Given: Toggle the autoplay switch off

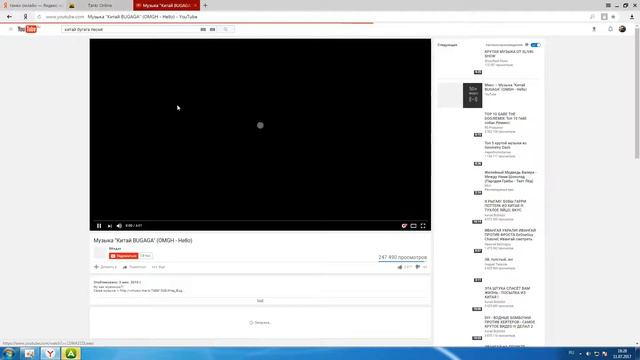Looking at the screenshot, I should click(x=536, y=45).
